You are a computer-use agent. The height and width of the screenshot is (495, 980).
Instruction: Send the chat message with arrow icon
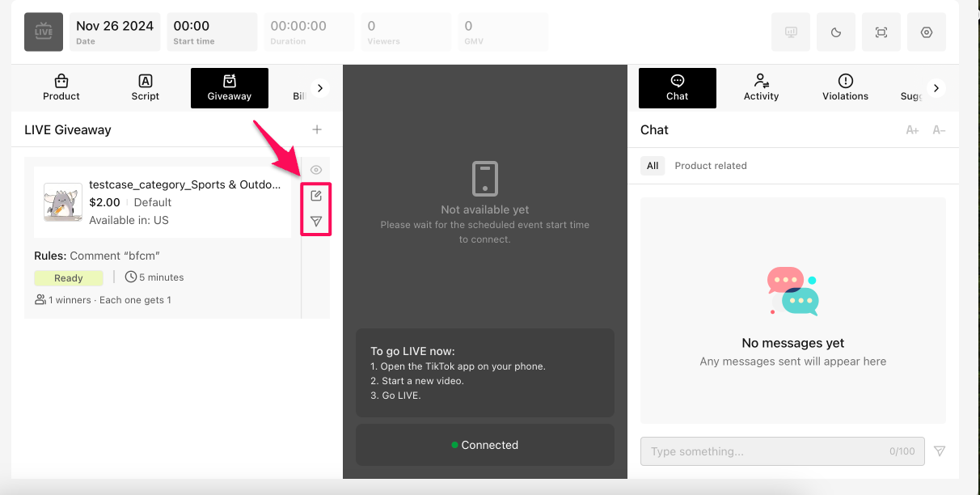[940, 451]
